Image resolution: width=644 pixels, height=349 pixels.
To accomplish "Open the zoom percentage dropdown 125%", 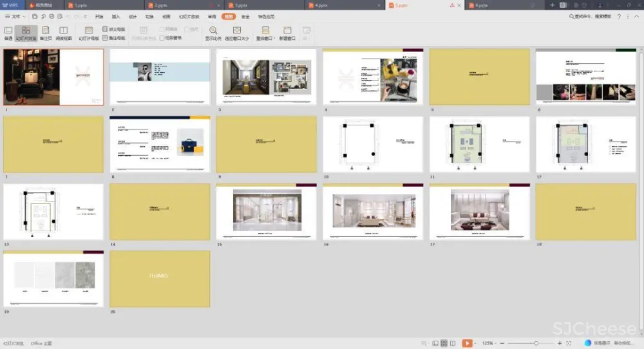I will pos(489,343).
